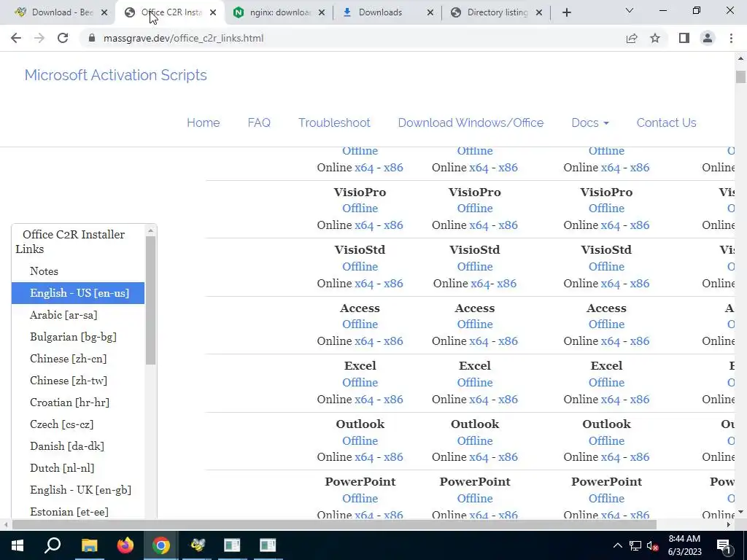Download third-column Access Online x64
This screenshot has height=560, width=747.
point(611,341)
